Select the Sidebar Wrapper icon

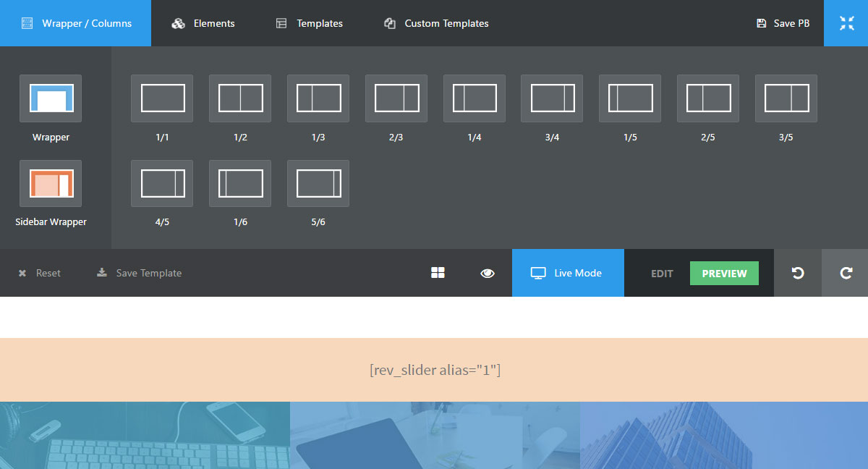51,184
